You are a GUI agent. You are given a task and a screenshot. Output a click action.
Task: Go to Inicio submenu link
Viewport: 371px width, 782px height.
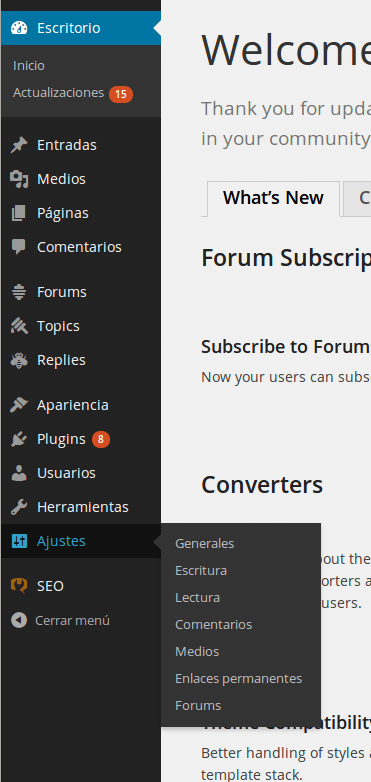[29, 66]
